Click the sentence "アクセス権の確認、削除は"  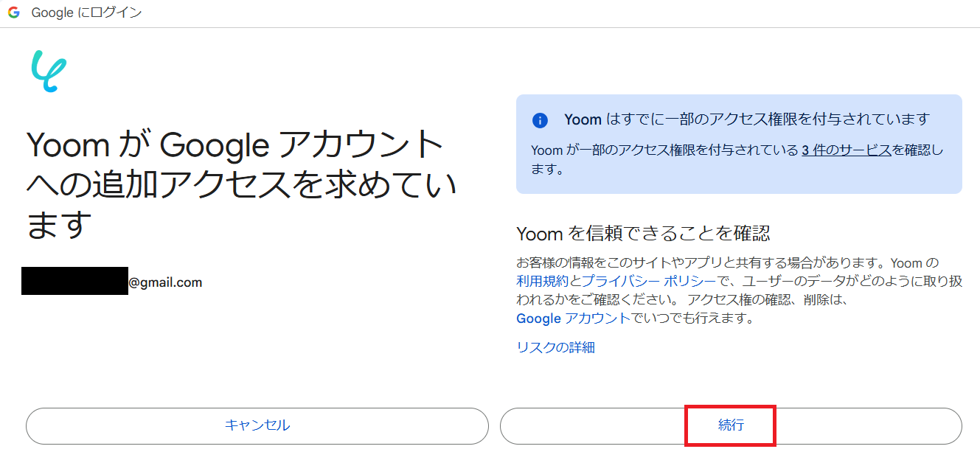coord(769,300)
